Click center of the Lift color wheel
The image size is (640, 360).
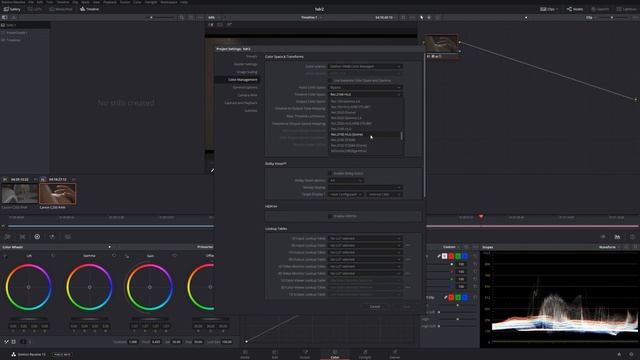click(28, 287)
